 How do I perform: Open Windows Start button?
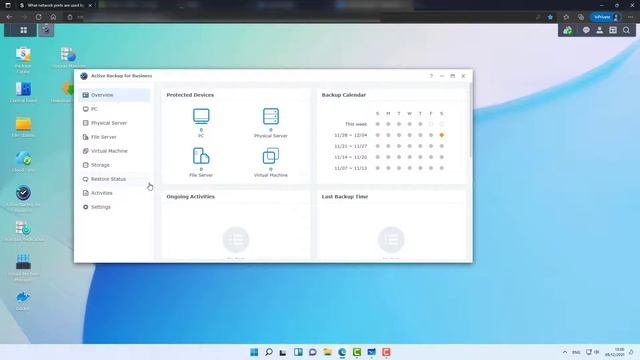(x=254, y=352)
